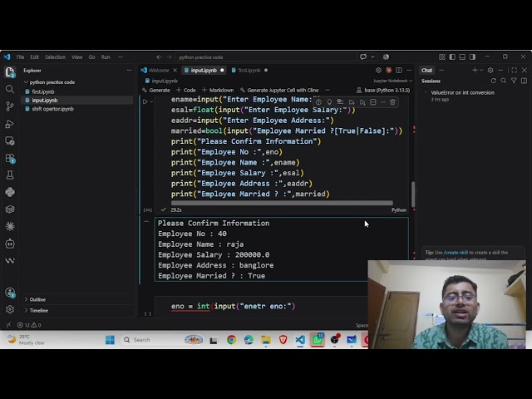Delete the cell using trash icon
The height and width of the screenshot is (399, 532).
click(x=392, y=102)
